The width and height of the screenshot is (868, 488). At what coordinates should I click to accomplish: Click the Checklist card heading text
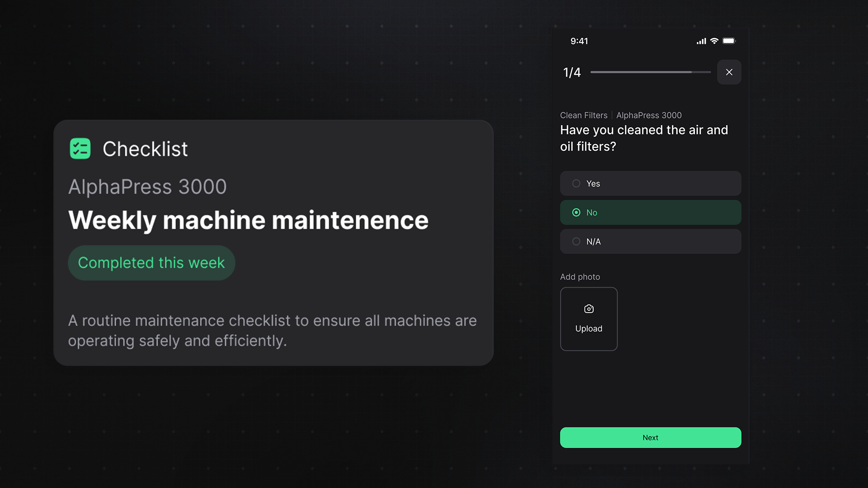145,149
